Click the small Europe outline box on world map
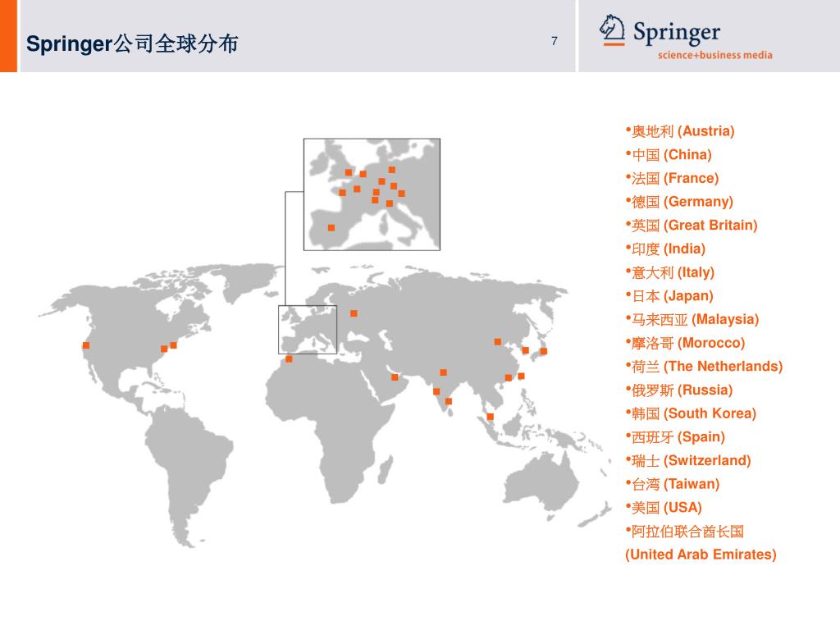840x630 pixels. coord(308,330)
